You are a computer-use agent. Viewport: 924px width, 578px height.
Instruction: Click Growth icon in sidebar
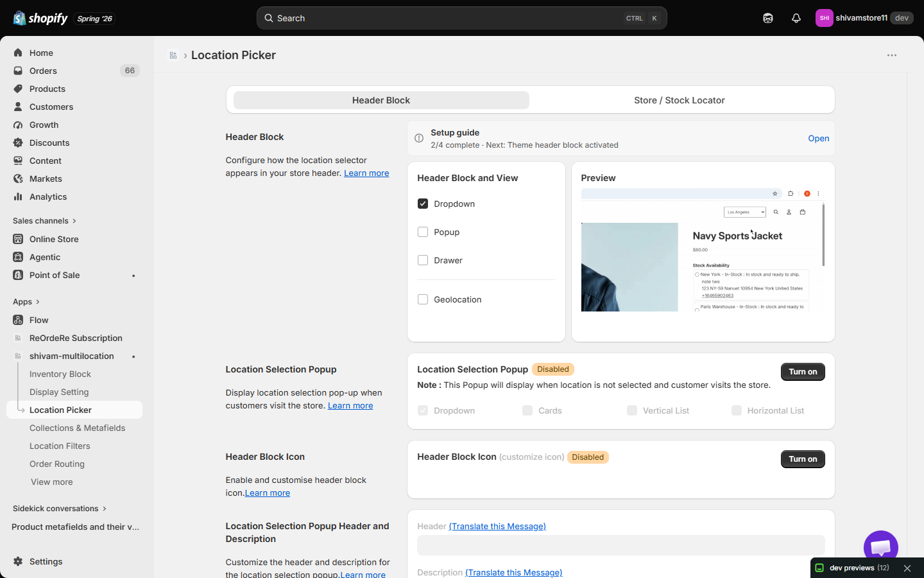pos(18,125)
